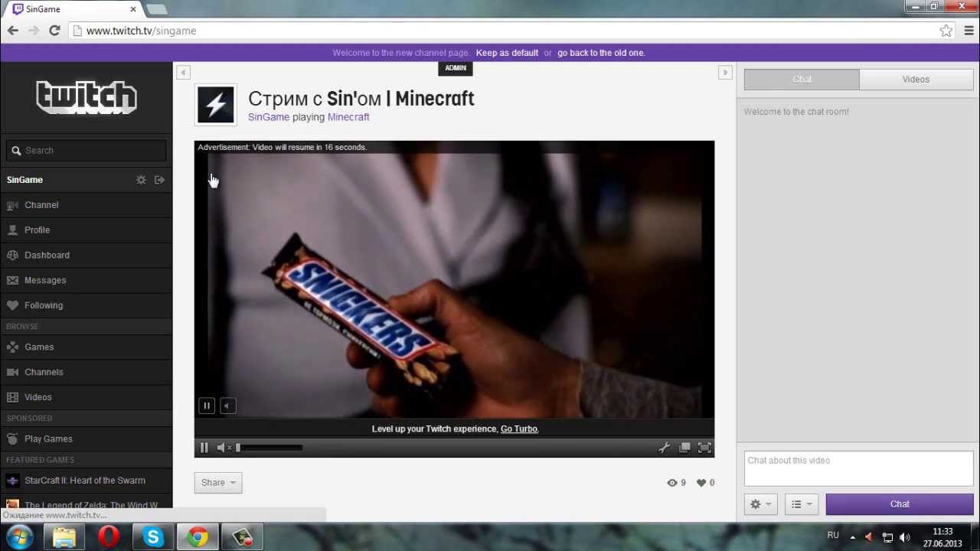Browse Channels in the sidebar
This screenshot has height=551, width=980.
click(86, 372)
